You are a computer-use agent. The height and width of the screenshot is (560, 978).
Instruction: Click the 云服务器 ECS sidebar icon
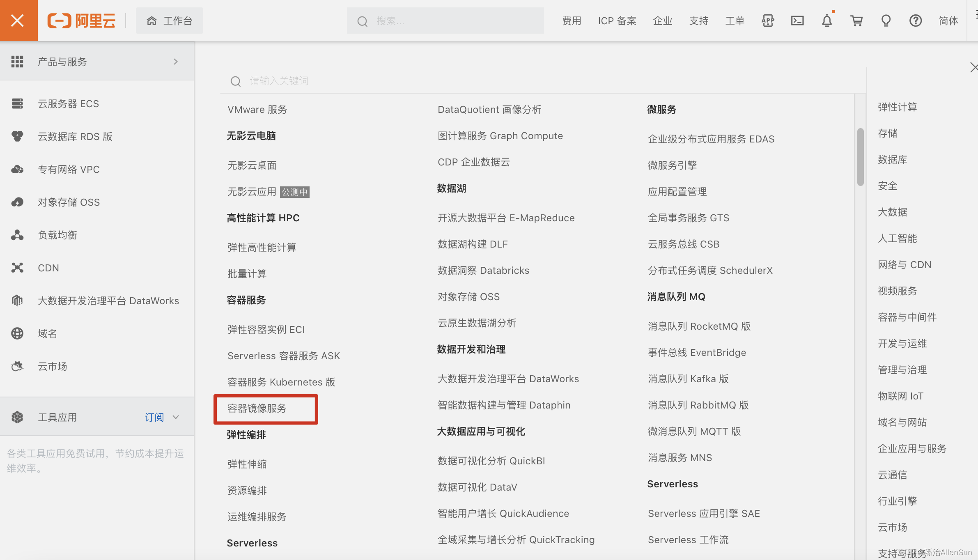pos(17,103)
